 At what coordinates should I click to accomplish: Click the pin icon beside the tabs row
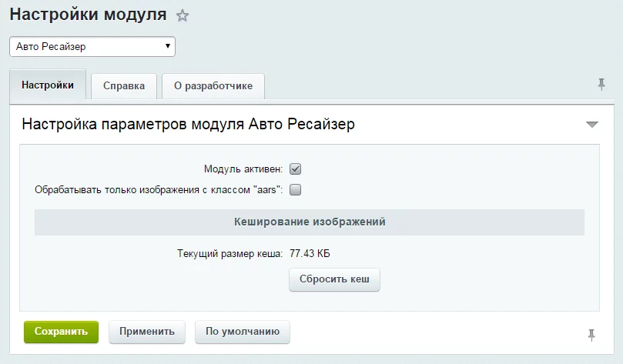point(601,85)
